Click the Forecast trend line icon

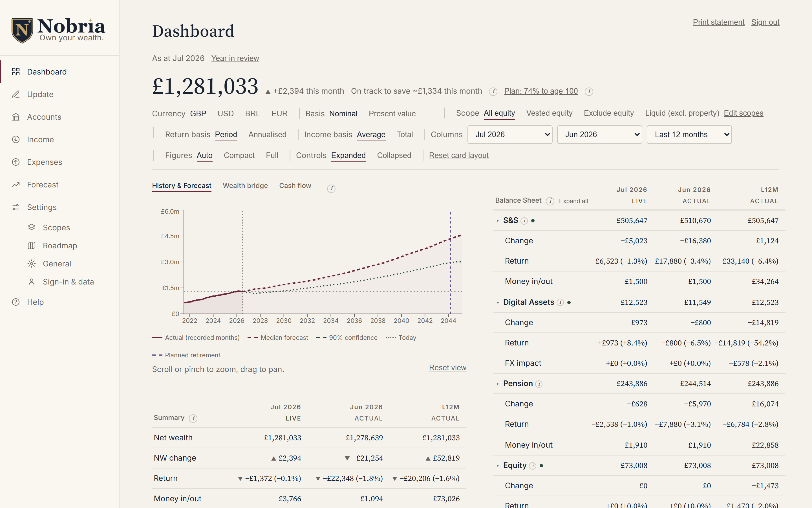click(16, 185)
